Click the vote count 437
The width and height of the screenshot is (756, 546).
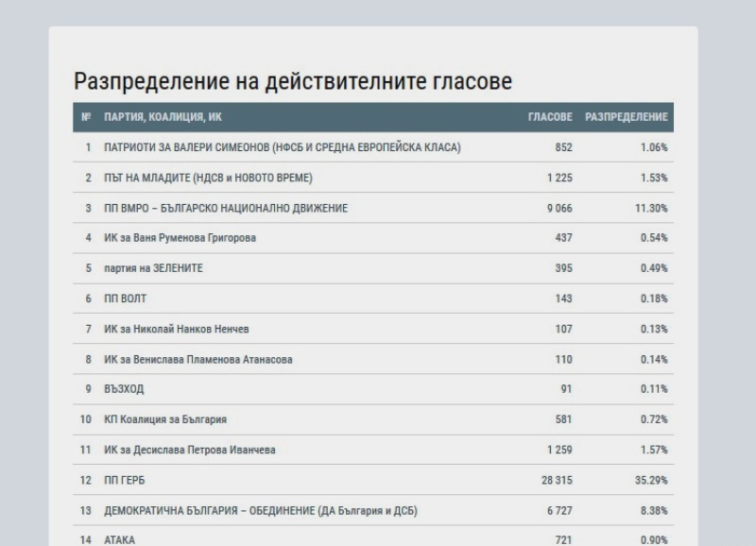(563, 238)
